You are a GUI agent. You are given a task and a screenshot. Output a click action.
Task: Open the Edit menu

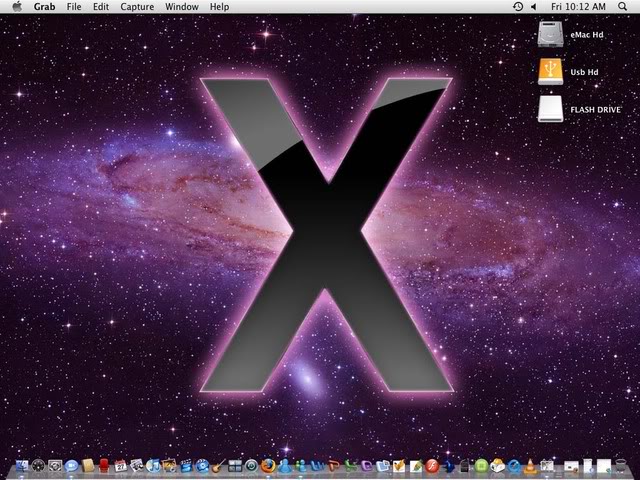point(101,7)
